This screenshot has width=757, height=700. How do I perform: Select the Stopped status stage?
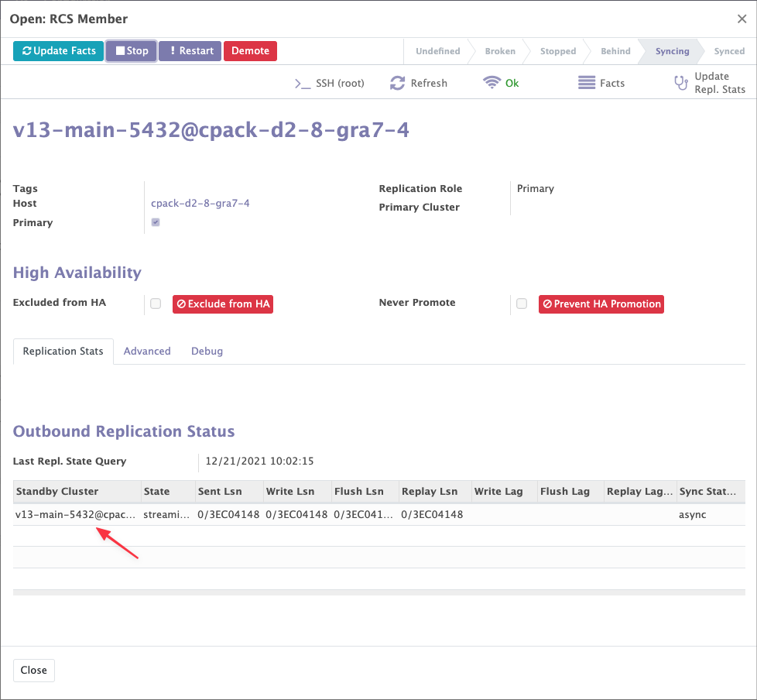[557, 51]
